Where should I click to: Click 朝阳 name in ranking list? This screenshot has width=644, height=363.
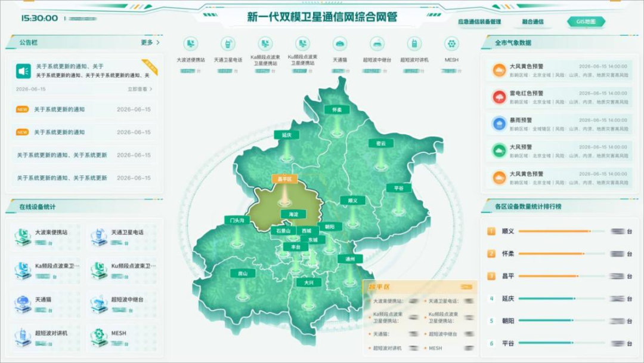pos(508,321)
